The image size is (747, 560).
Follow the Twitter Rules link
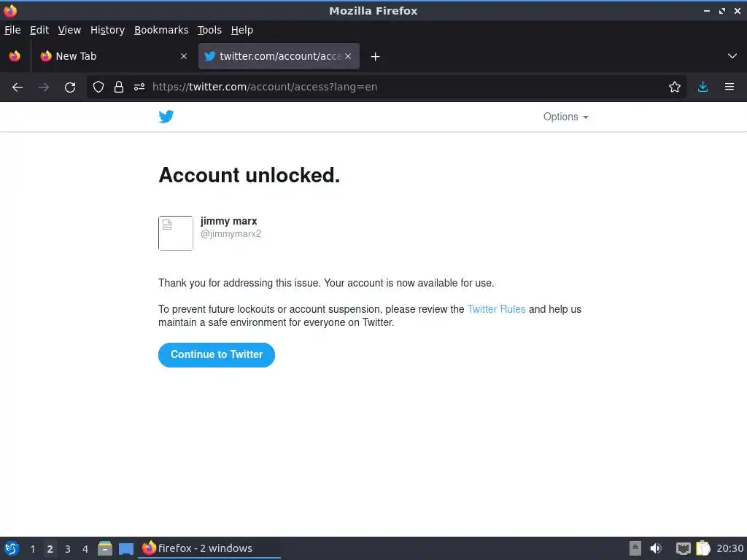(x=496, y=309)
